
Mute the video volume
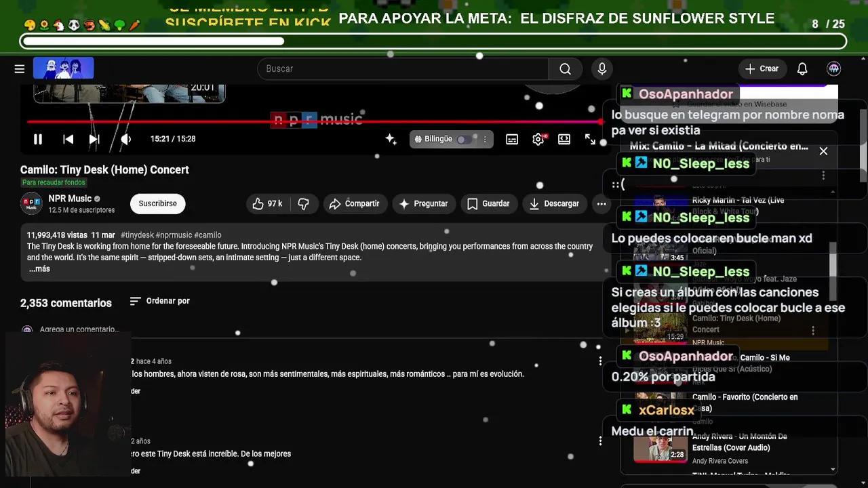(x=125, y=139)
